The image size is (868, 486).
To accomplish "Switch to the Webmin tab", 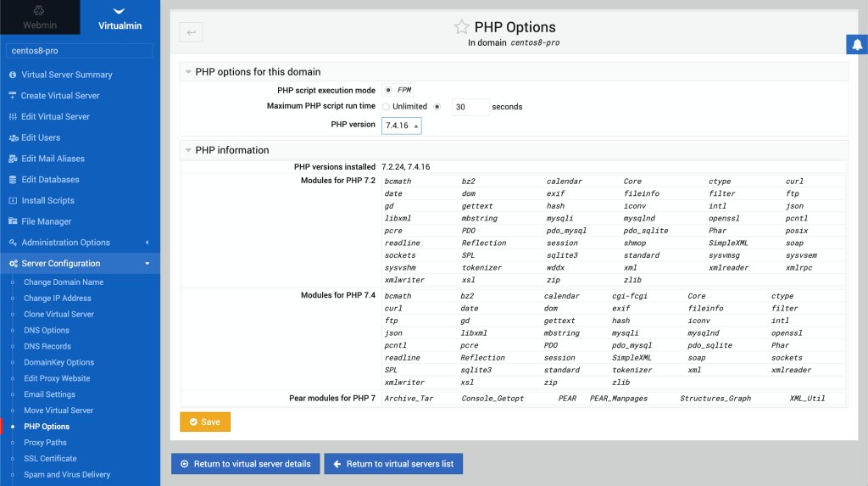I will [40, 17].
